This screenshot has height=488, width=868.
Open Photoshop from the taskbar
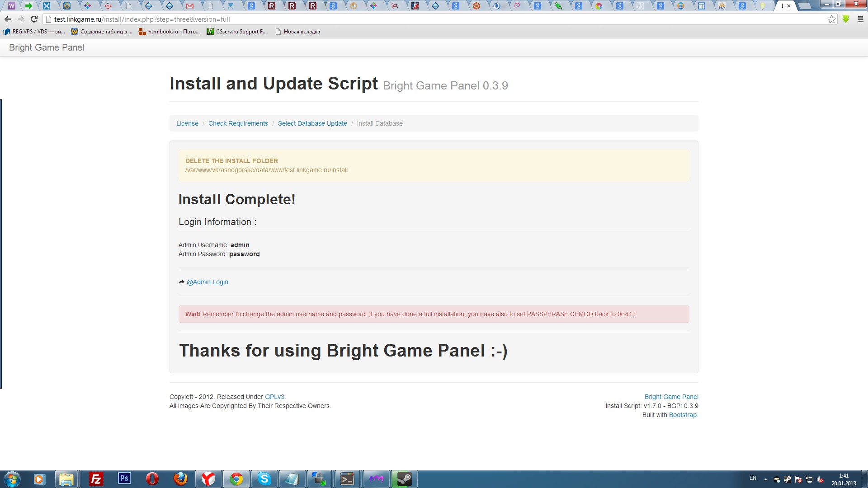click(124, 479)
